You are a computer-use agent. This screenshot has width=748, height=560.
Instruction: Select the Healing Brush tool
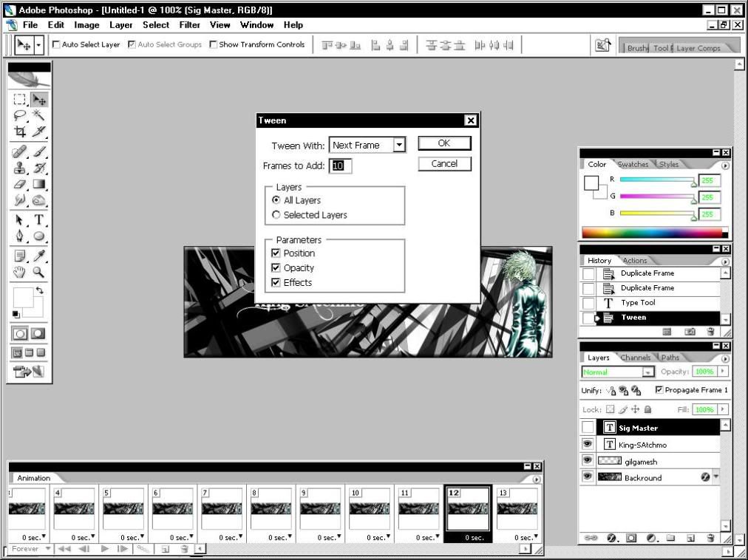[19, 152]
